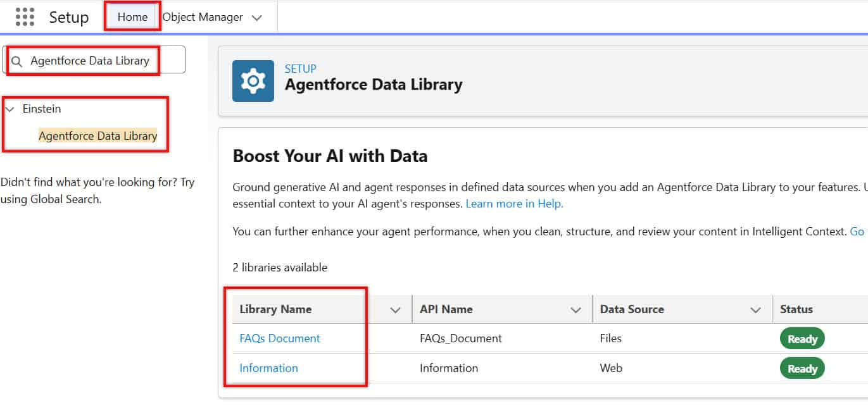Switch to the Home tab

click(131, 17)
